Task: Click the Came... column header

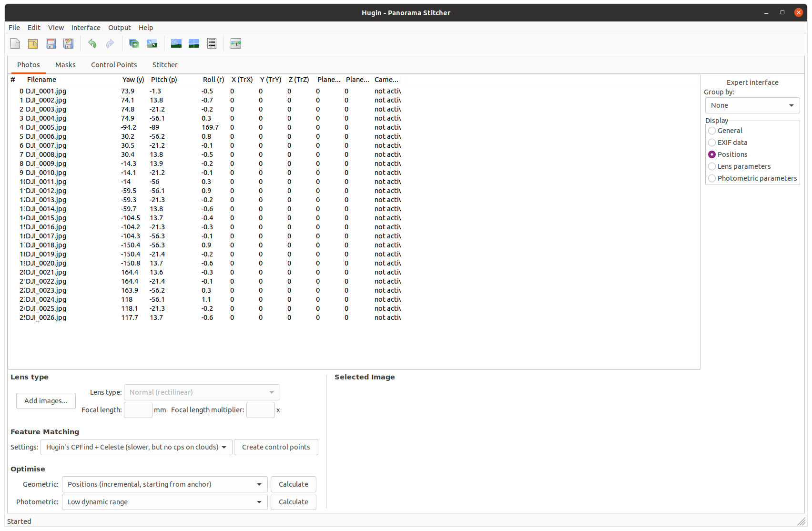Action: (x=386, y=80)
